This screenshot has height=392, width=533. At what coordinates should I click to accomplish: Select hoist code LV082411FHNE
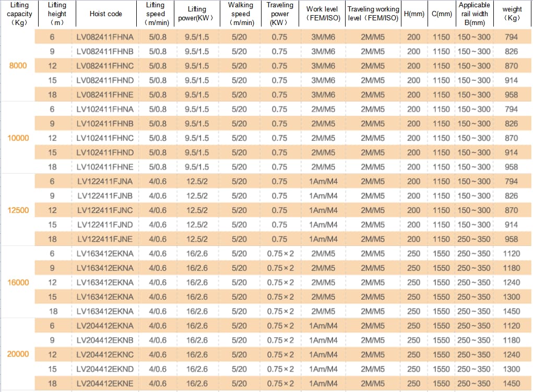(105, 95)
